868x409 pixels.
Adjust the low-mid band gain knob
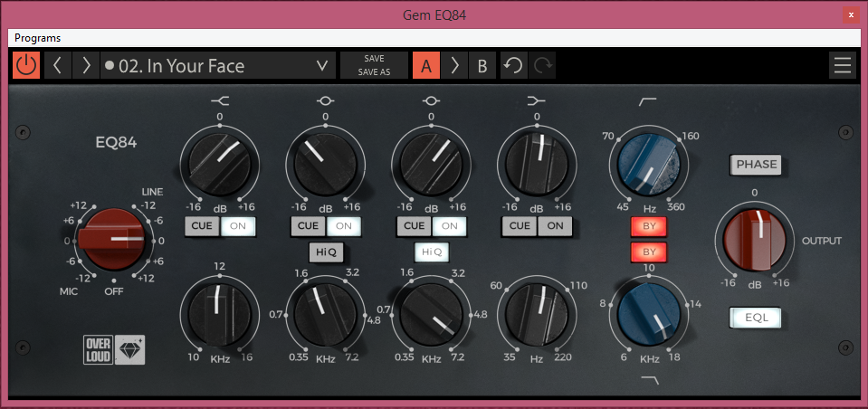click(x=431, y=164)
